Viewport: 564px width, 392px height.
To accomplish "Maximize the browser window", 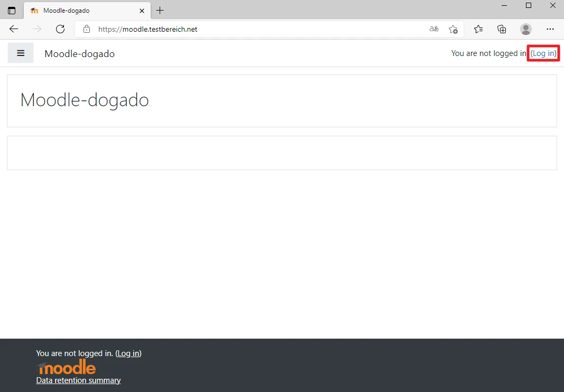I will [529, 5].
